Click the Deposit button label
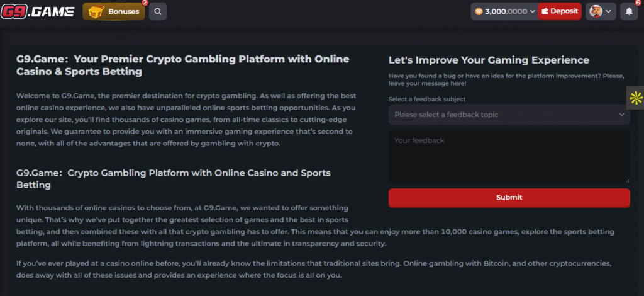 pos(564,11)
